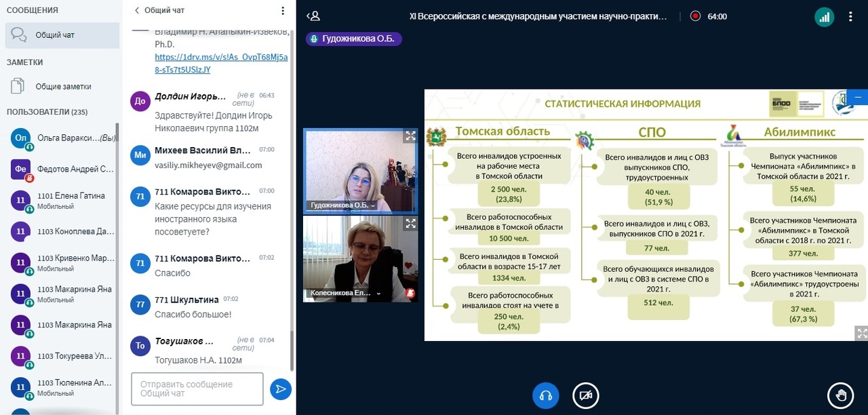
Task: Click the connection status signal icon
Action: 824,17
